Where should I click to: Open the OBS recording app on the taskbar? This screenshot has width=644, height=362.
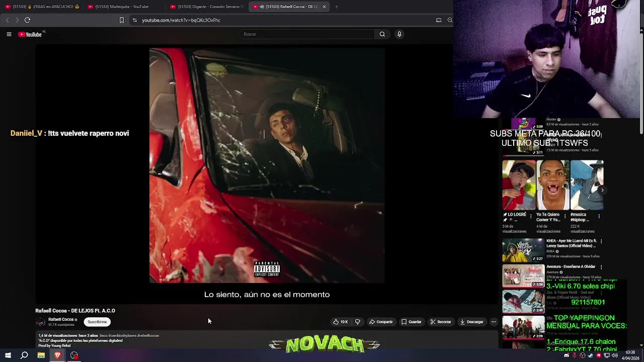pyautogui.click(x=74, y=355)
